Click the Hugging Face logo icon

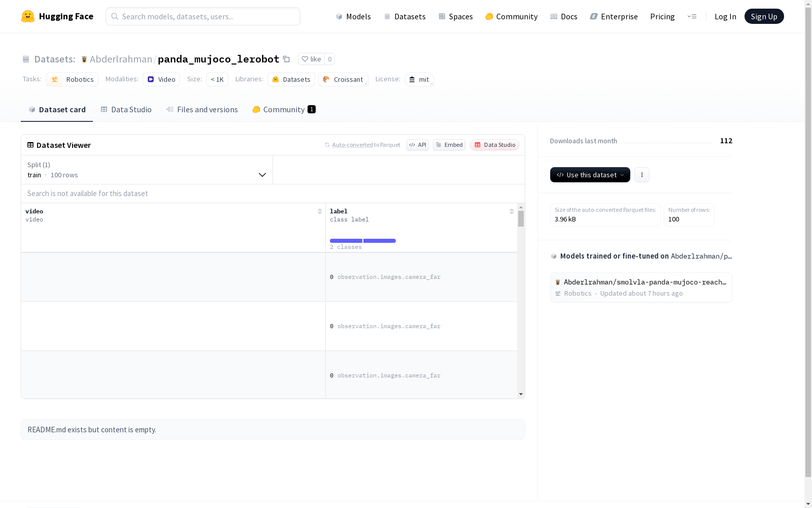tap(28, 16)
